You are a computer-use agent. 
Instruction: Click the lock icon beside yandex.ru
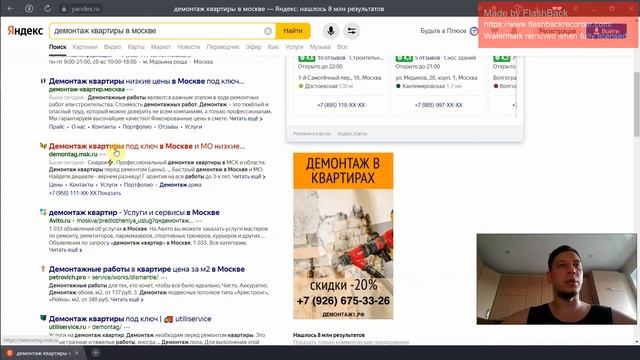point(64,9)
